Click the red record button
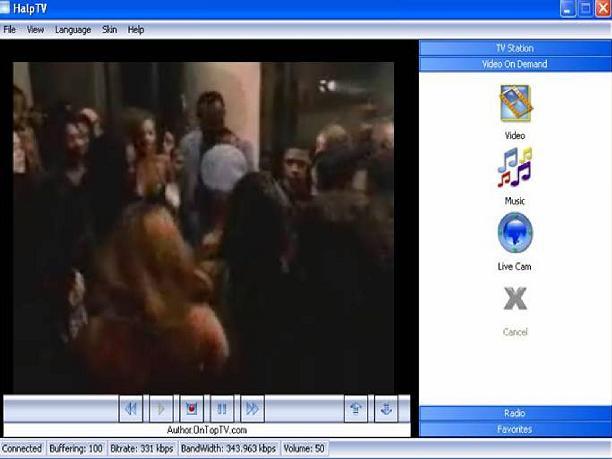Screen dimensions: 612x459 (191, 409)
